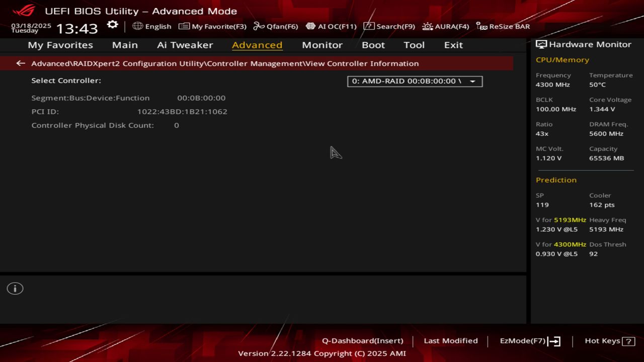The width and height of the screenshot is (644, 362).
Task: Click the SP value 119
Action: tap(542, 205)
